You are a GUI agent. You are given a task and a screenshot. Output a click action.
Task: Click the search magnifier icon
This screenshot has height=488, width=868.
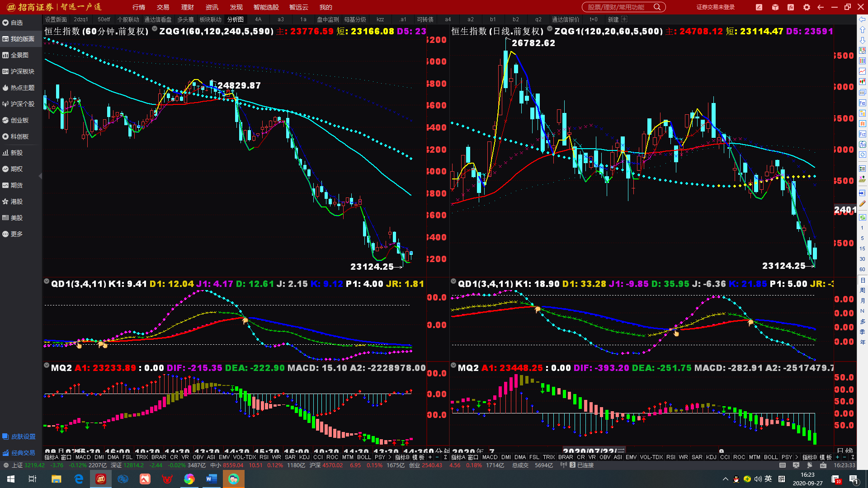(657, 7)
